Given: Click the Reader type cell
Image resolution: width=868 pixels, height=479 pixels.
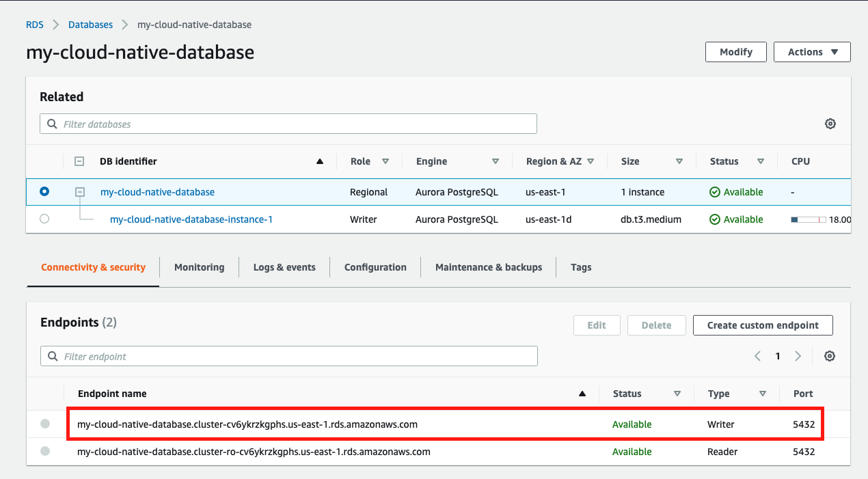Looking at the screenshot, I should coord(722,452).
